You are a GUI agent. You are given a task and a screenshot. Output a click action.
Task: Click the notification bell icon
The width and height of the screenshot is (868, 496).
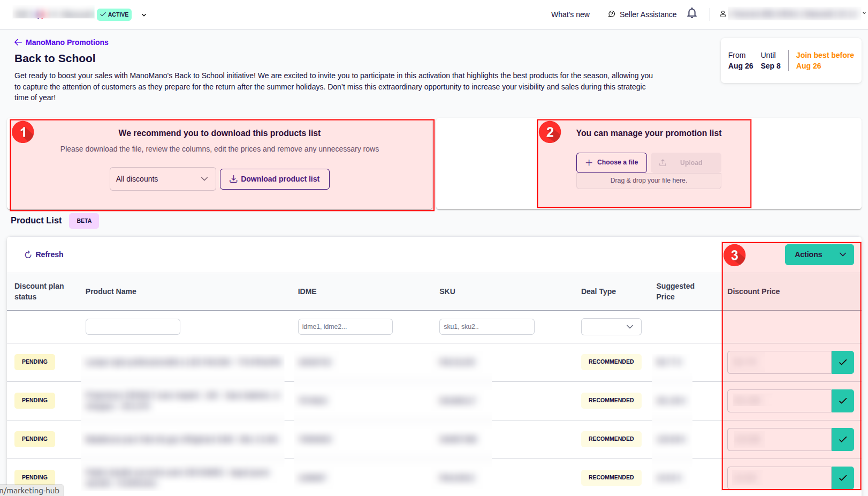coord(692,13)
